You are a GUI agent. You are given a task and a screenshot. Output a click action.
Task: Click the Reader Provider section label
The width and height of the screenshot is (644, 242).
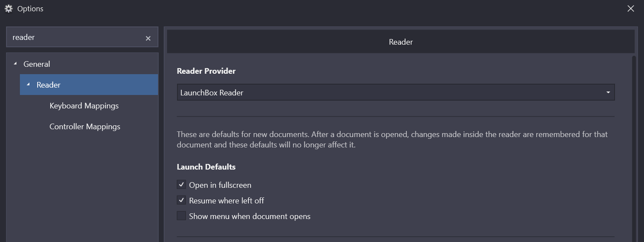[x=206, y=71]
